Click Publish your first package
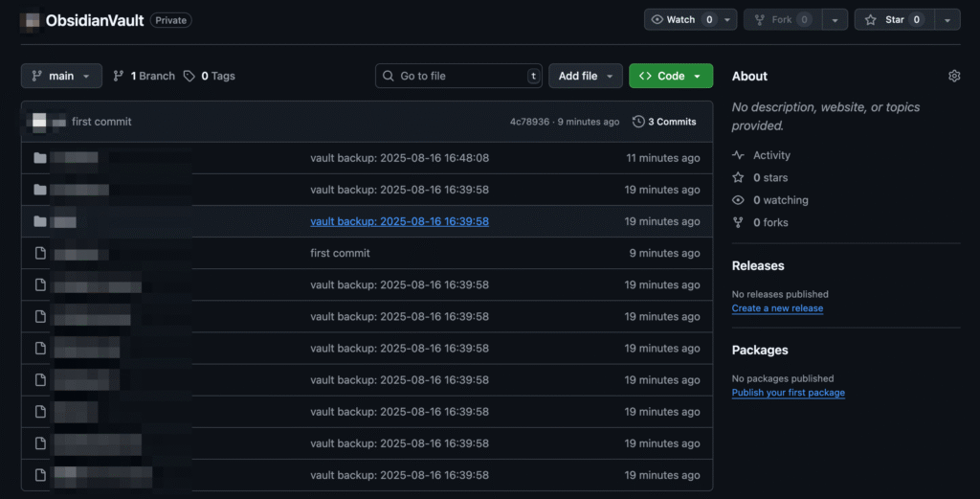The height and width of the screenshot is (499, 980). tap(789, 393)
